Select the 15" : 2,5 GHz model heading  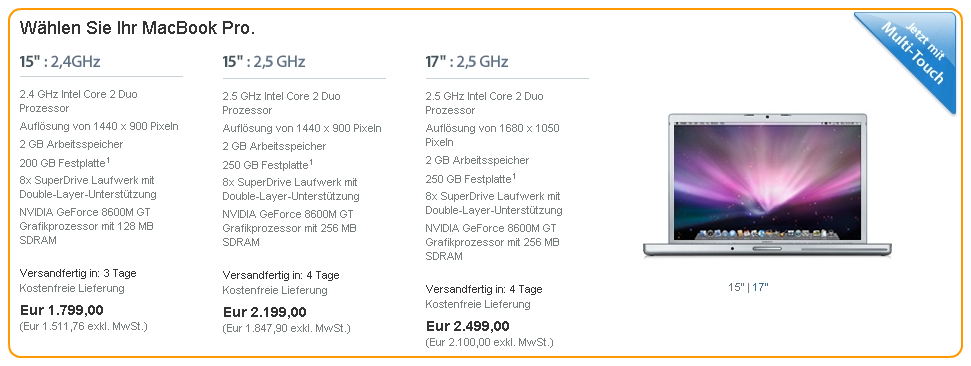(264, 62)
